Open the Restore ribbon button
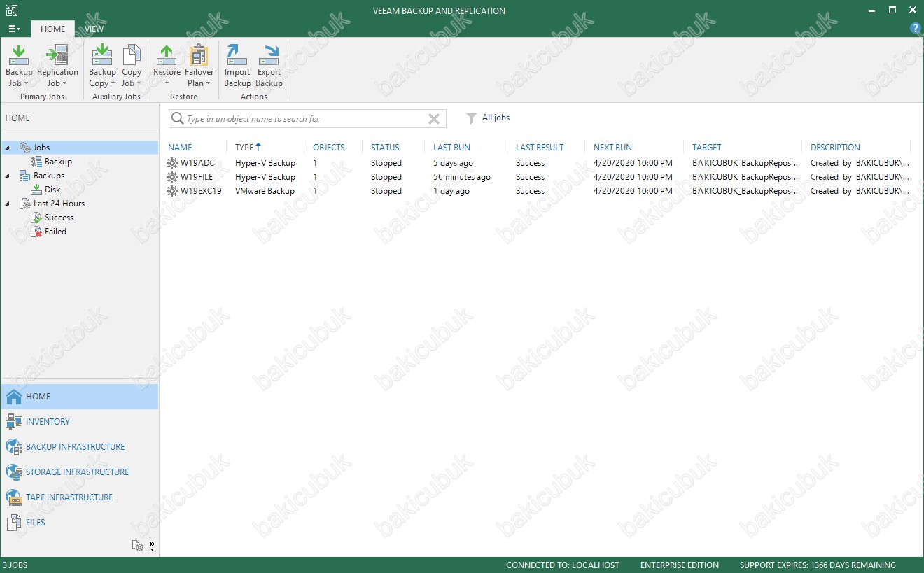Screen dimensions: 924x573 [x=167, y=66]
